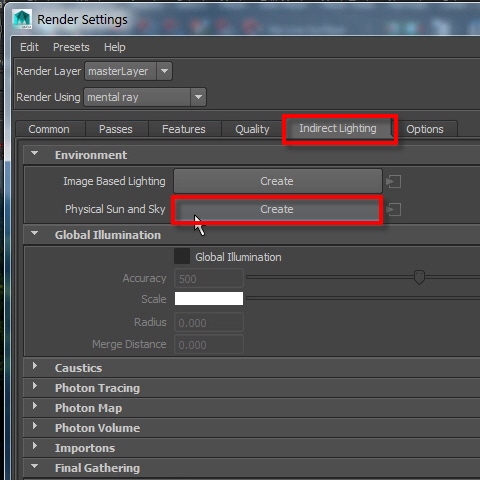Open the Render Using dropdown
480x480 pixels.
(145, 97)
